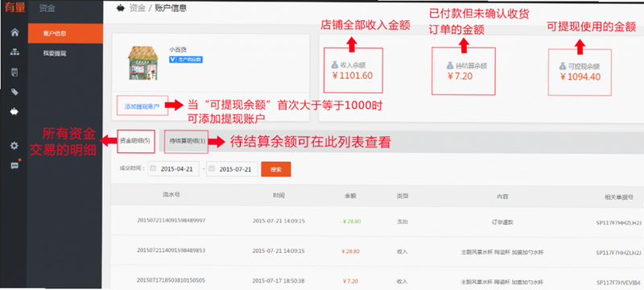The width and height of the screenshot is (644, 290).
Task: Click the income balance ¥1101.60
Action: pyautogui.click(x=352, y=76)
